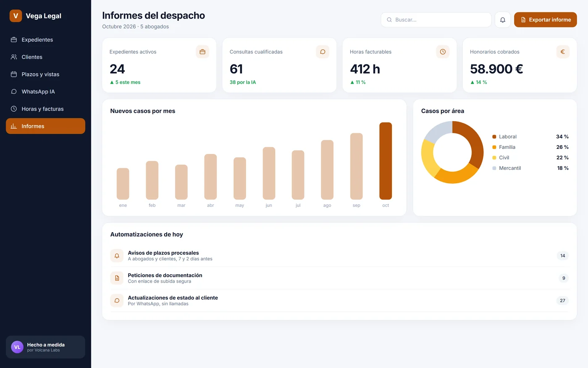Click the oct bar in the chart

coord(386,161)
